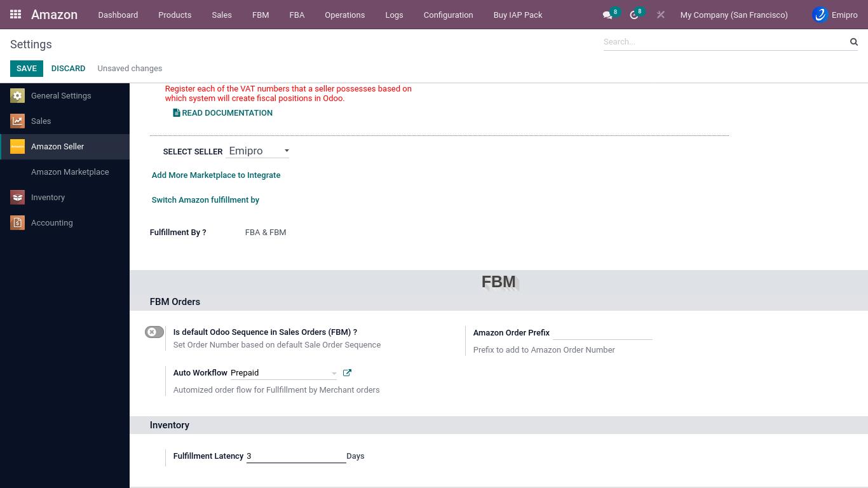Open the FBA menu
Viewport: 868px width, 488px height.
point(297,15)
